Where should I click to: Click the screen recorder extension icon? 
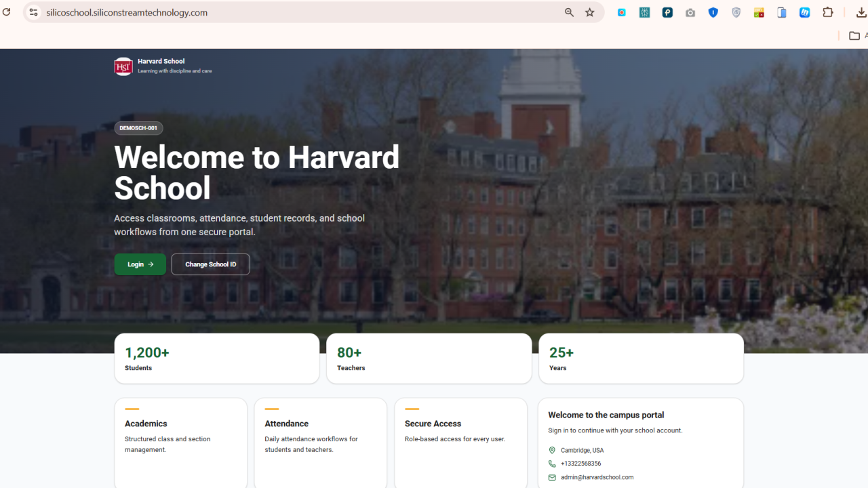[x=622, y=12]
